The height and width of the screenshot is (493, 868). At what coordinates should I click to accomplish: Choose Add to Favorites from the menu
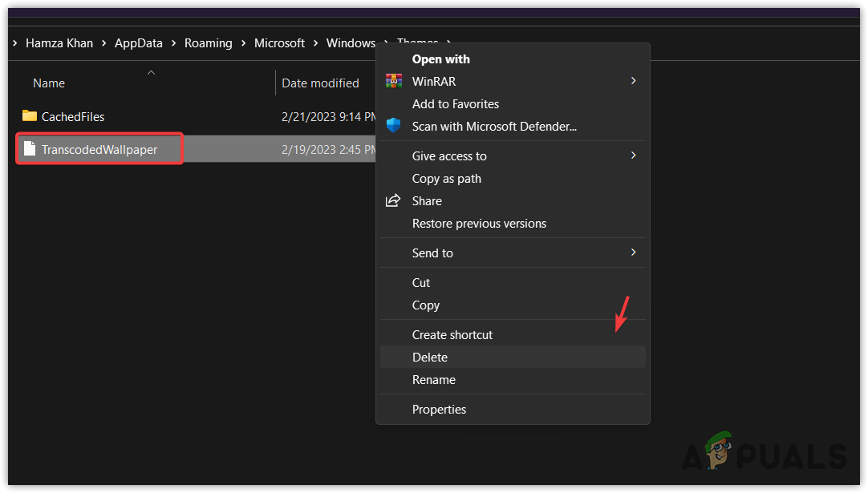[455, 103]
